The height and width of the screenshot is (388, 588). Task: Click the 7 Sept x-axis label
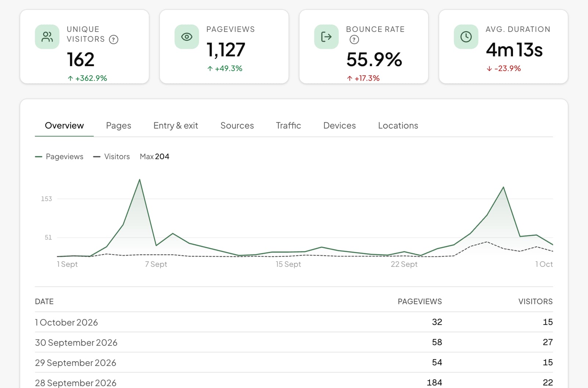pyautogui.click(x=156, y=264)
